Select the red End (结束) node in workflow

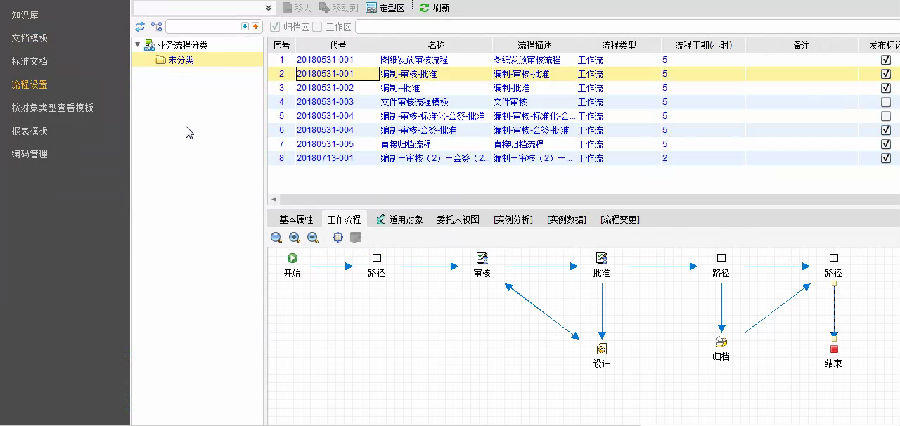[832, 349]
